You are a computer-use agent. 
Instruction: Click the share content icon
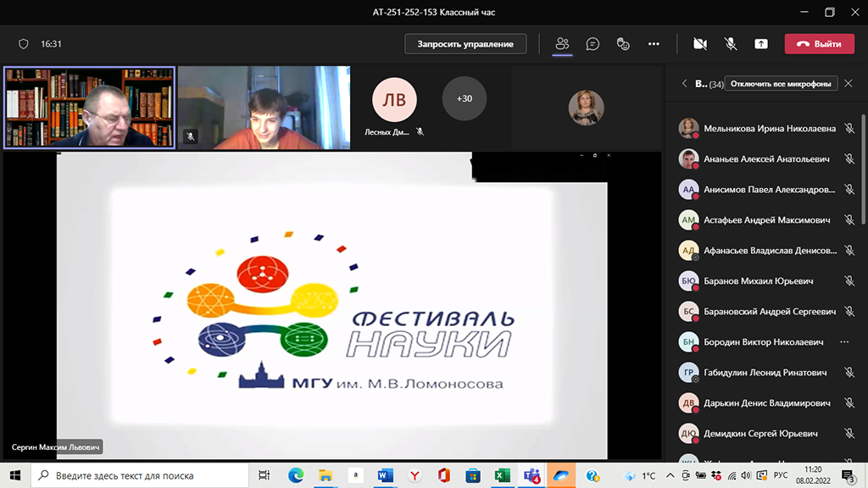point(761,44)
